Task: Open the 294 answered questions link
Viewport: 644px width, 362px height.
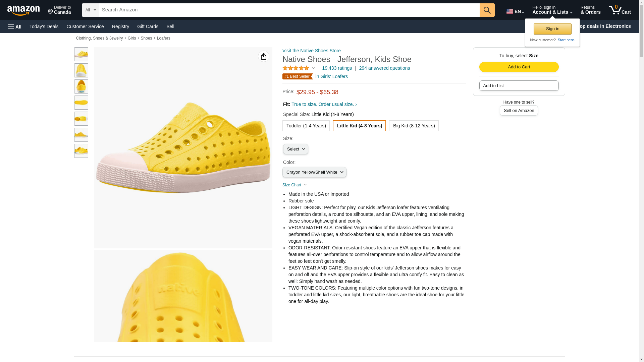Action: tap(384, 68)
